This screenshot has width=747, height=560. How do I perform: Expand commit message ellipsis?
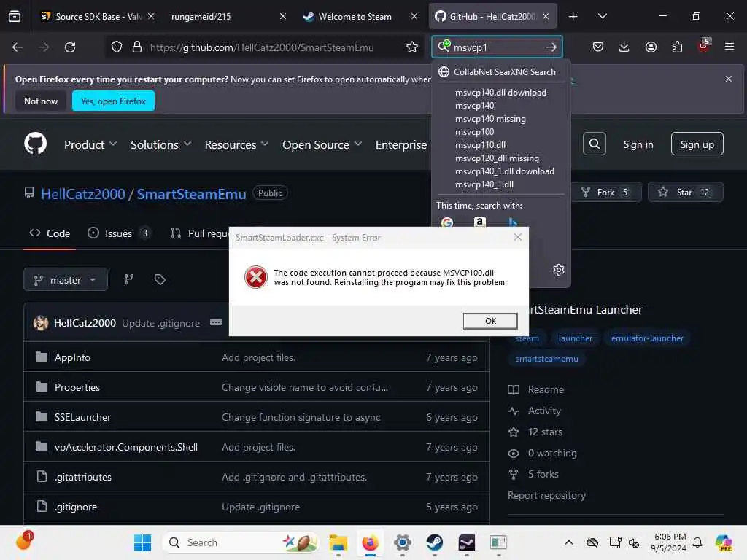coord(216,322)
